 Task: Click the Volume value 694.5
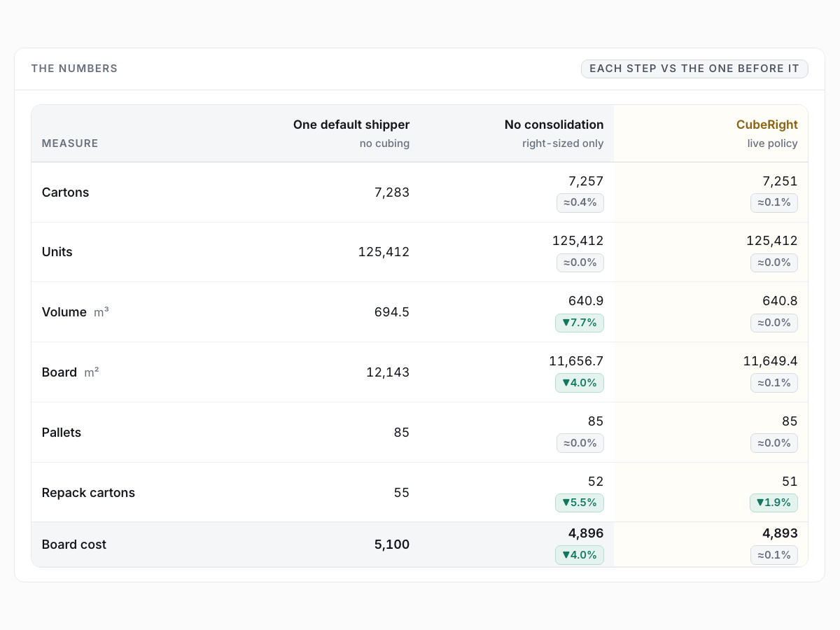392,312
